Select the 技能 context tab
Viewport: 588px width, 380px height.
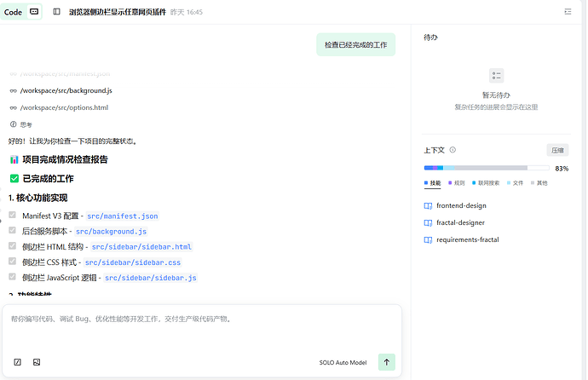[432, 183]
